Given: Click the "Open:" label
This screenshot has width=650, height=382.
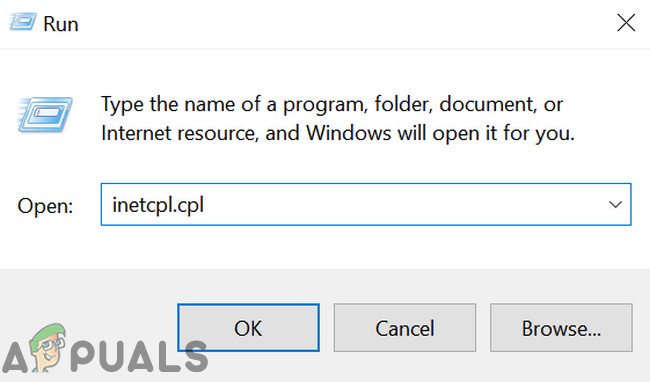Looking at the screenshot, I should pos(45,206).
